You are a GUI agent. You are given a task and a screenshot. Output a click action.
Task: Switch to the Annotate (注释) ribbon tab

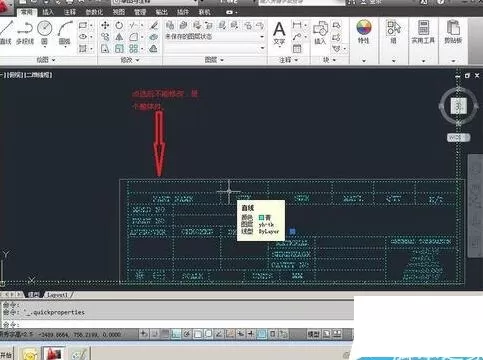click(70, 12)
